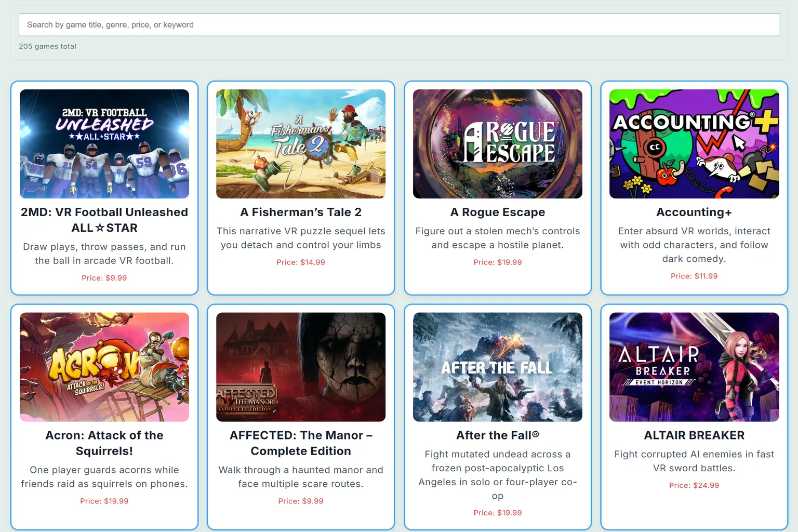The height and width of the screenshot is (532, 798).
Task: Click the After the Fall® title
Action: click(x=498, y=435)
